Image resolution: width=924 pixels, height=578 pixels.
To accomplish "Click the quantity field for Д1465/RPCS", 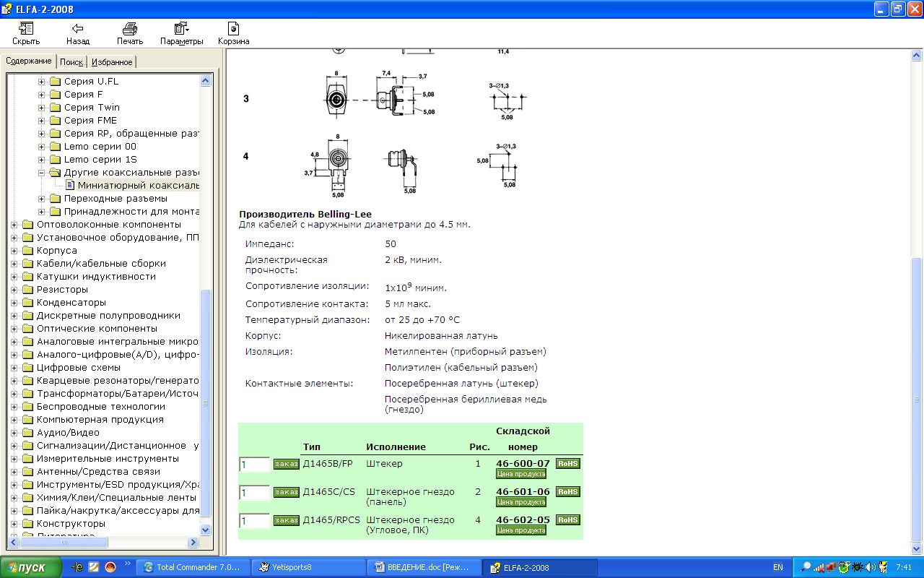I will tap(255, 521).
